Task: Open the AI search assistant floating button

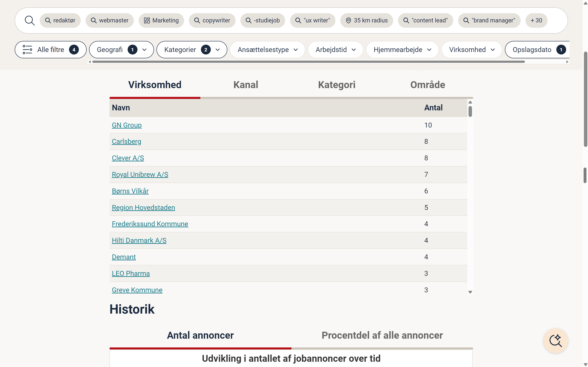Action: (556, 340)
